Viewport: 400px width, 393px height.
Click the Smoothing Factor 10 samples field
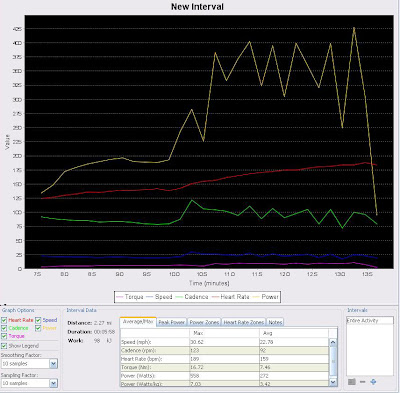(25, 364)
